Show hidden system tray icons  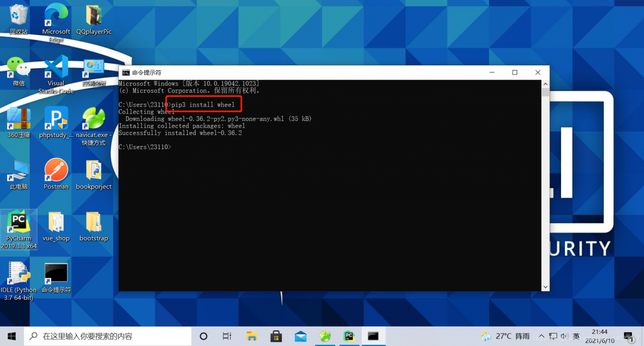541,336
